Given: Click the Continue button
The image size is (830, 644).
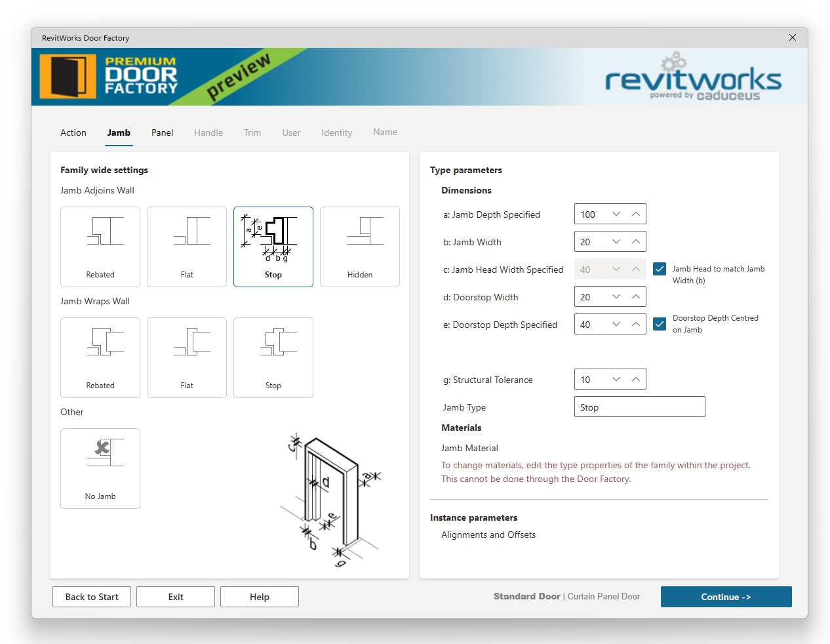Looking at the screenshot, I should [726, 597].
